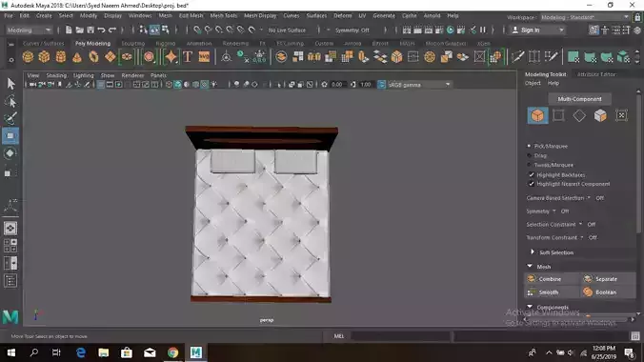
Task: Open the Script Editor icon
Action: coord(635,336)
